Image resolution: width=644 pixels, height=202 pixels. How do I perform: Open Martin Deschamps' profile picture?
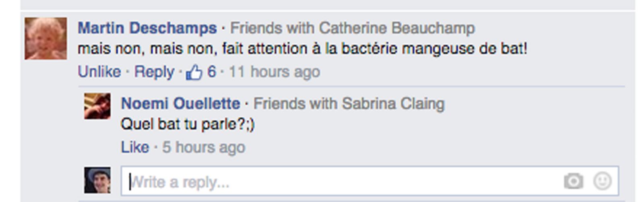[x=45, y=39]
